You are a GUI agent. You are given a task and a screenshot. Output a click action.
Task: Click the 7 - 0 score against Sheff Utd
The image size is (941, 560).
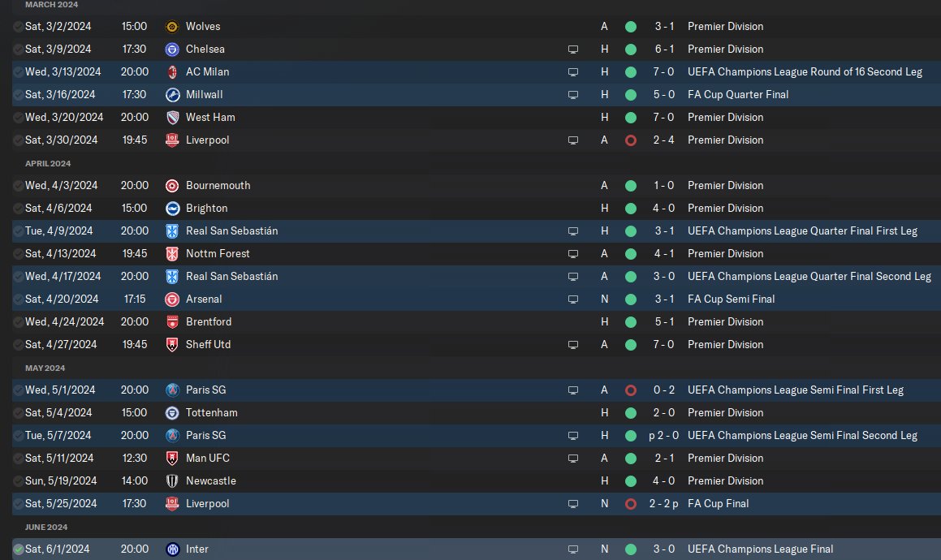click(x=664, y=345)
